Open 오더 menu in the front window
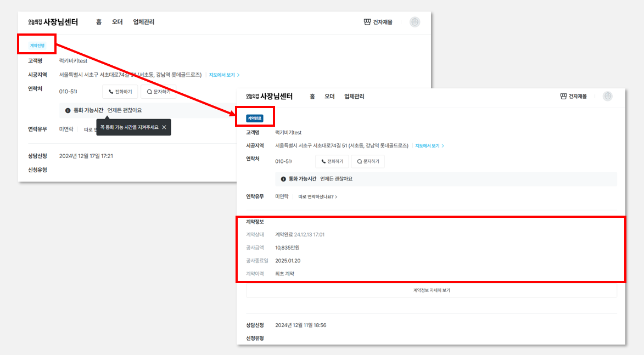This screenshot has height=355, width=644. coord(330,97)
